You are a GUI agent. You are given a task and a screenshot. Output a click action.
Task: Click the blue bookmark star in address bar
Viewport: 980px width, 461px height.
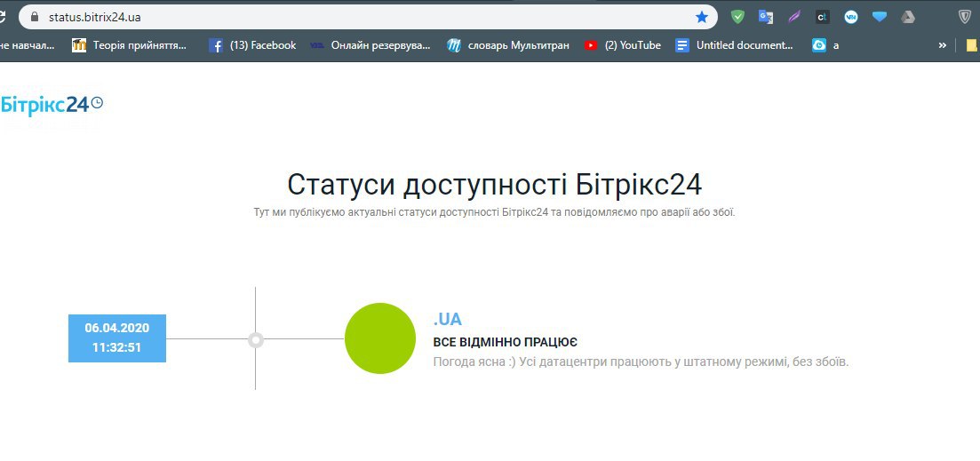click(702, 18)
